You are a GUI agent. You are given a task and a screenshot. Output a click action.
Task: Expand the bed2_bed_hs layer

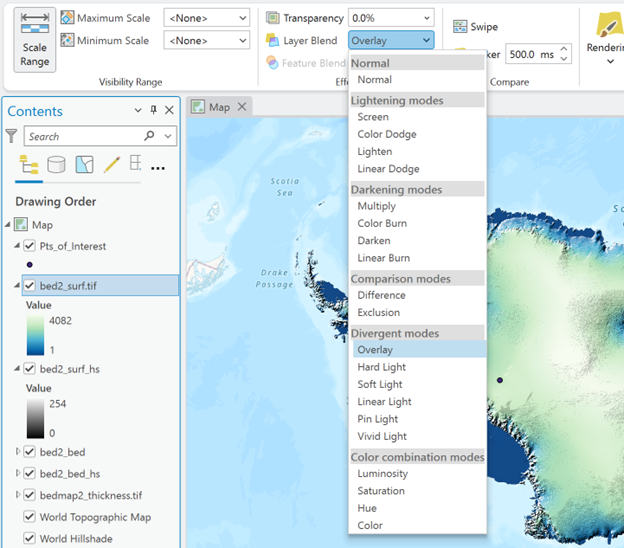[x=18, y=473]
